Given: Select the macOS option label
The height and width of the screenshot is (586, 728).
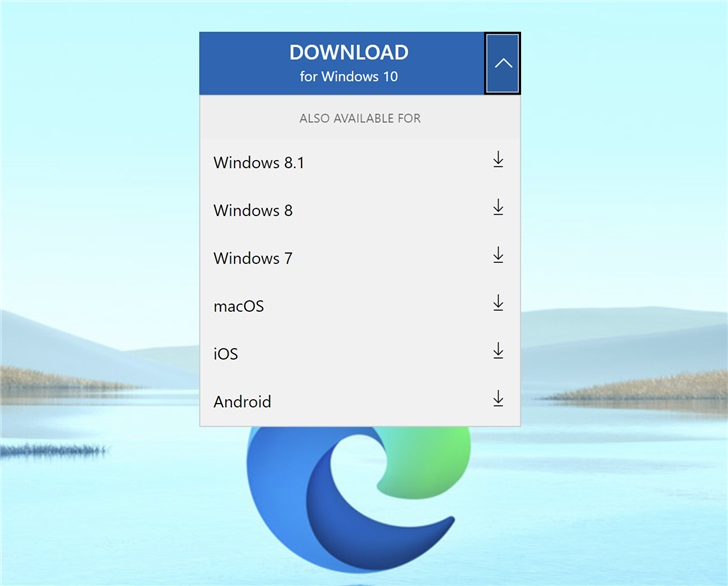Looking at the screenshot, I should (239, 306).
